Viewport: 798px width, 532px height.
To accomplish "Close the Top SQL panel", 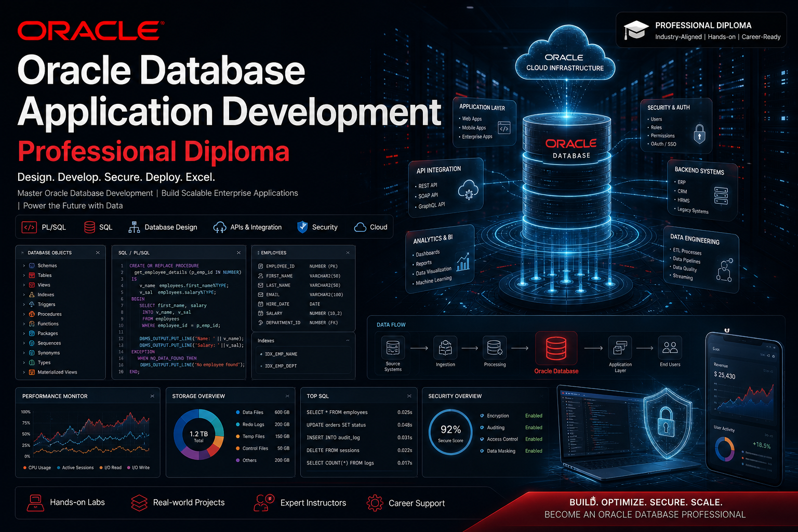I will [x=409, y=396].
